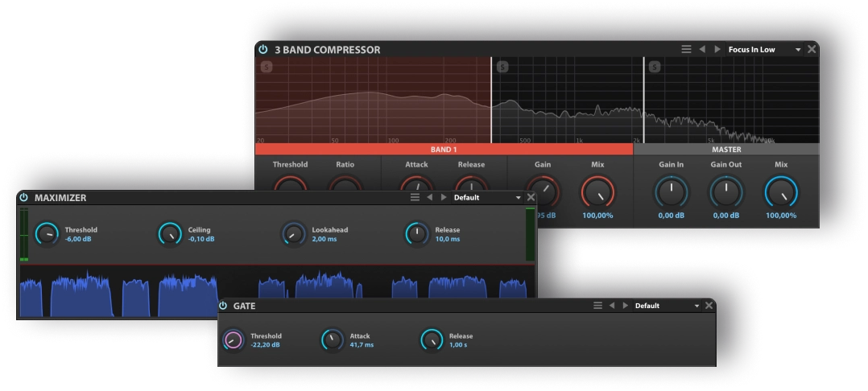Bypass the Maximizer with its power button
The height and width of the screenshot is (391, 868).
click(x=24, y=197)
